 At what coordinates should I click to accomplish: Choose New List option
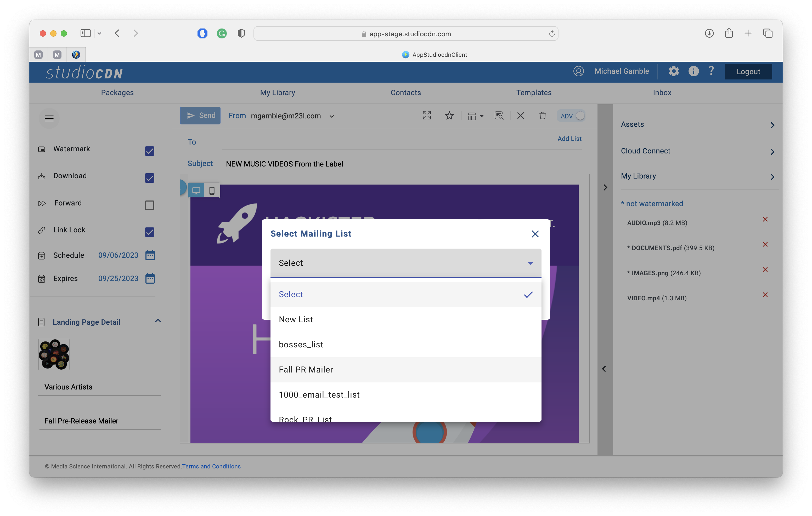pyautogui.click(x=406, y=319)
